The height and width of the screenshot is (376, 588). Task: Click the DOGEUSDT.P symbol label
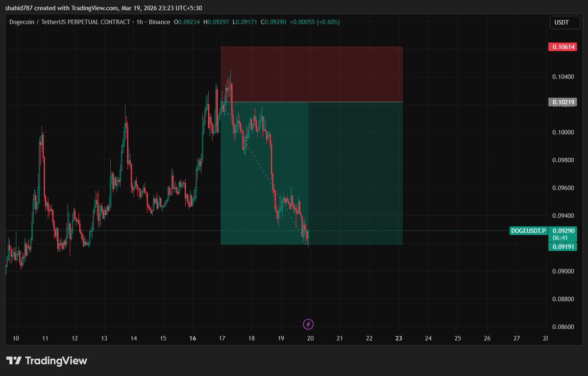528,230
